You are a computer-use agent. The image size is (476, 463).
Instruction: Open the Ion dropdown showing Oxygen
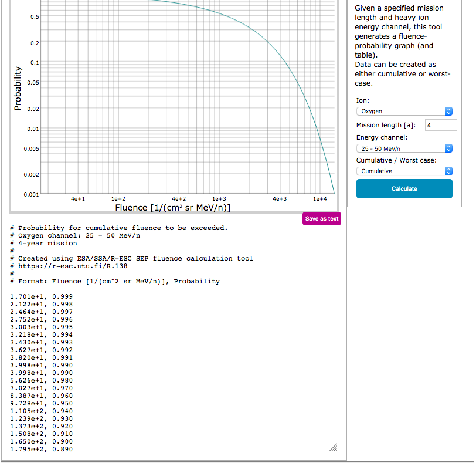tap(404, 111)
